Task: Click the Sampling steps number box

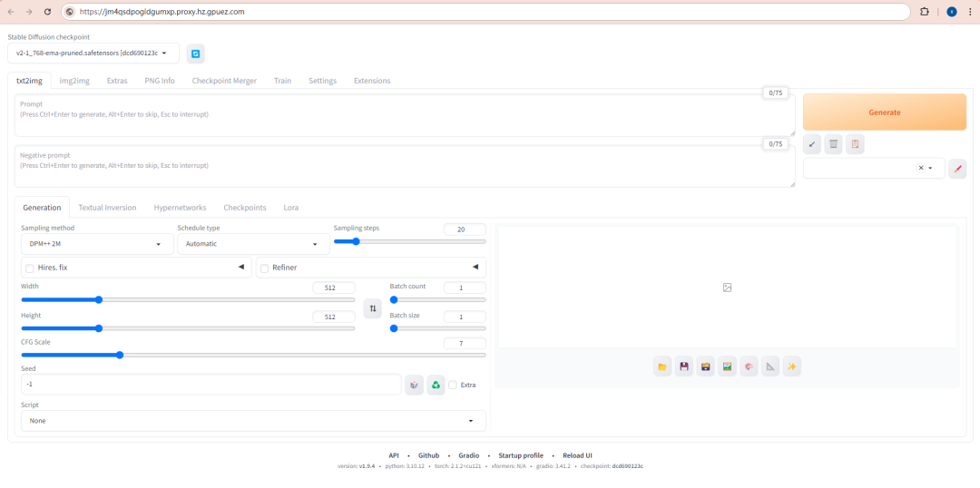Action: coord(465,229)
